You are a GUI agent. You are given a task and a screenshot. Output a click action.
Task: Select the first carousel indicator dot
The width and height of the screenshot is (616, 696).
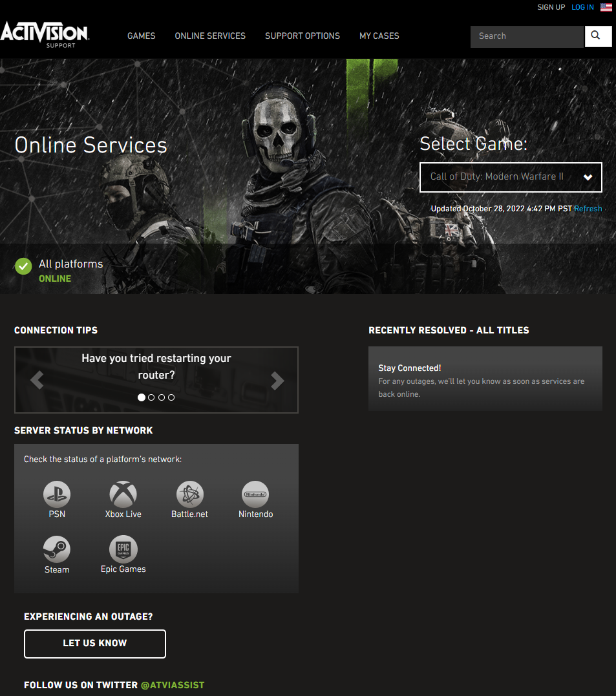point(141,397)
